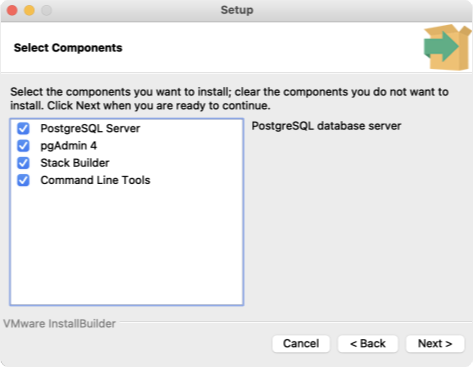Click the greyed-out zoom window button

click(x=46, y=10)
